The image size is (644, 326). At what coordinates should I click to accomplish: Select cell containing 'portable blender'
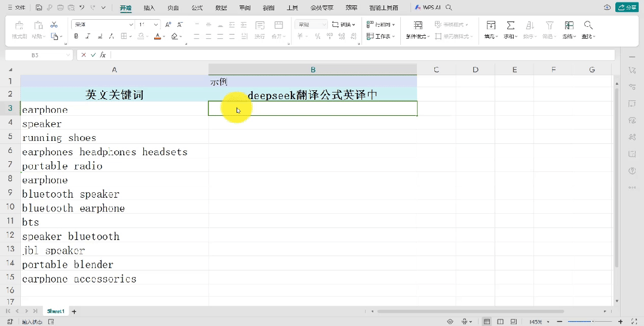pos(115,265)
